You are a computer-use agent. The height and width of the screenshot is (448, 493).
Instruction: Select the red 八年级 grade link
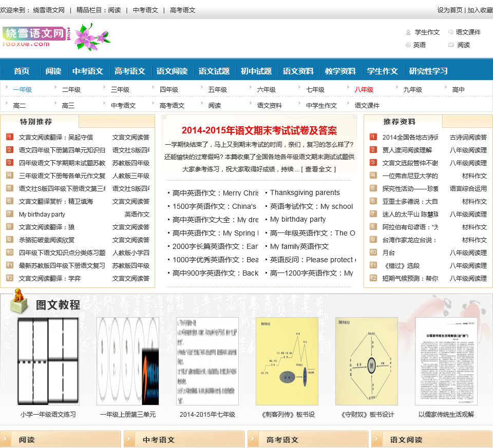point(364,89)
